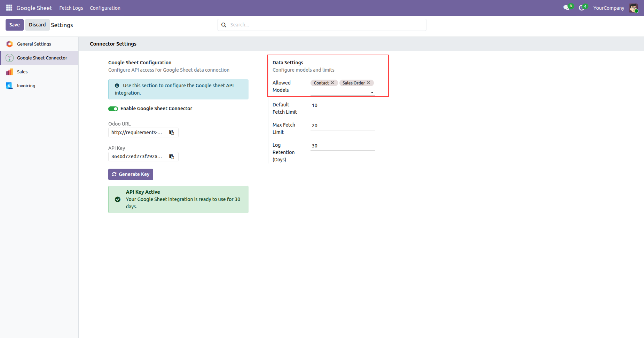Click the Discard button
Viewport: 644px width, 338px height.
click(37, 25)
